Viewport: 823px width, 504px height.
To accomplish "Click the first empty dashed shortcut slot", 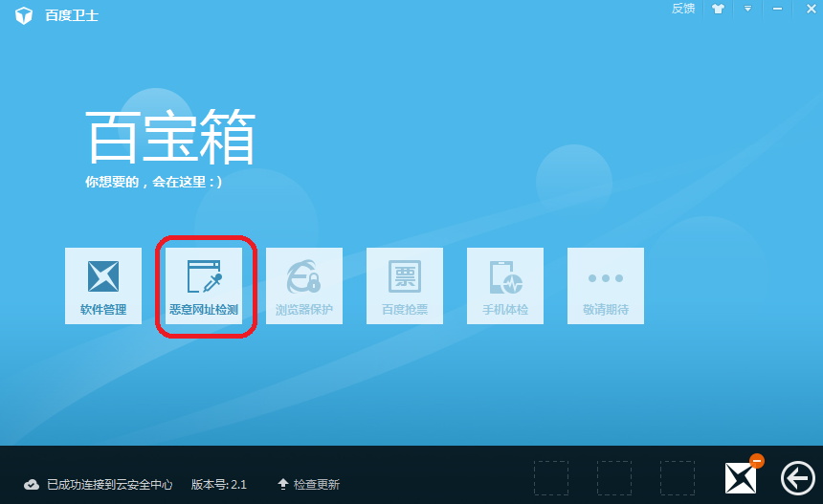I will (551, 478).
